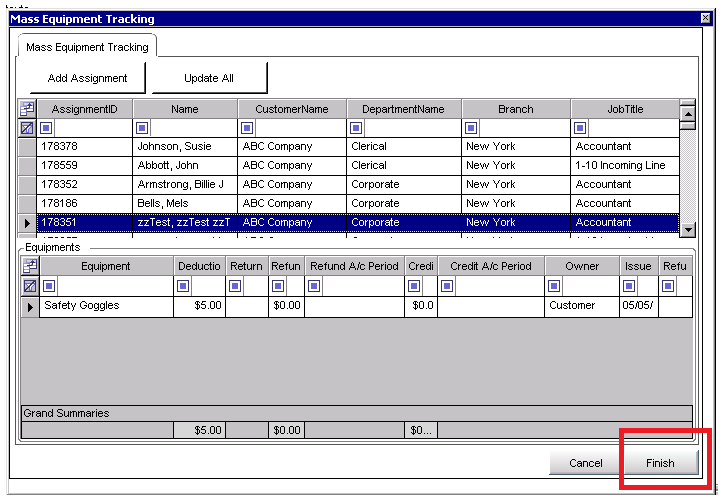Open the assignments grid column chooser icon
This screenshot has width=725, height=500.
[x=27, y=109]
